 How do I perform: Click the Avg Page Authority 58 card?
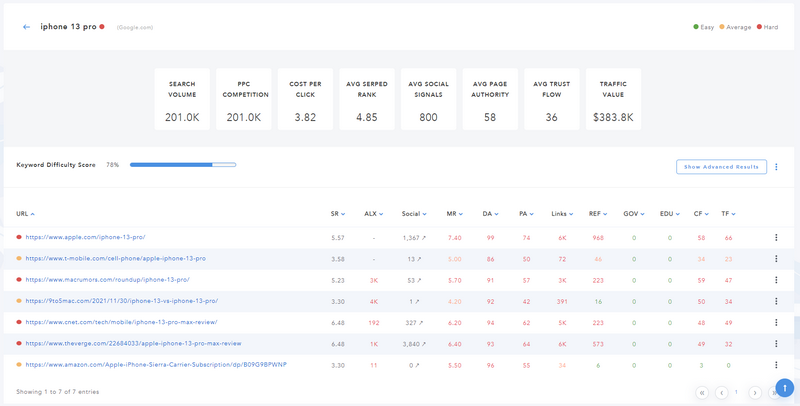(490, 99)
